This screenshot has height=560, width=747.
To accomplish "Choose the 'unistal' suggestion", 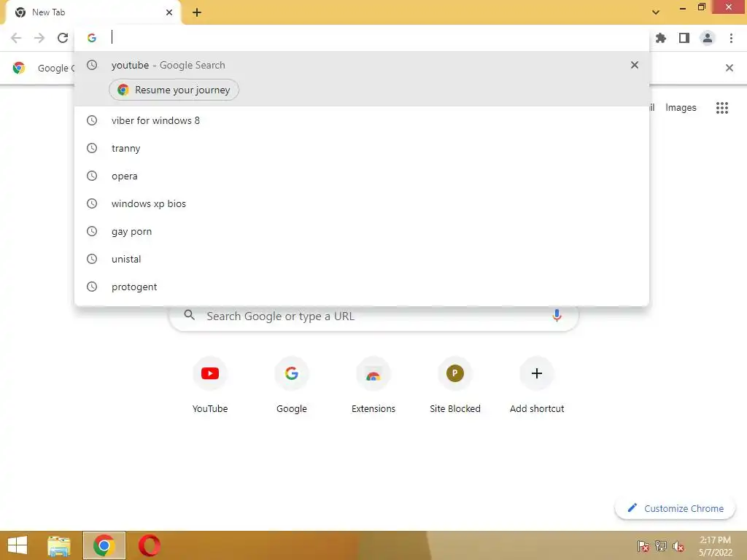I will 362,259.
